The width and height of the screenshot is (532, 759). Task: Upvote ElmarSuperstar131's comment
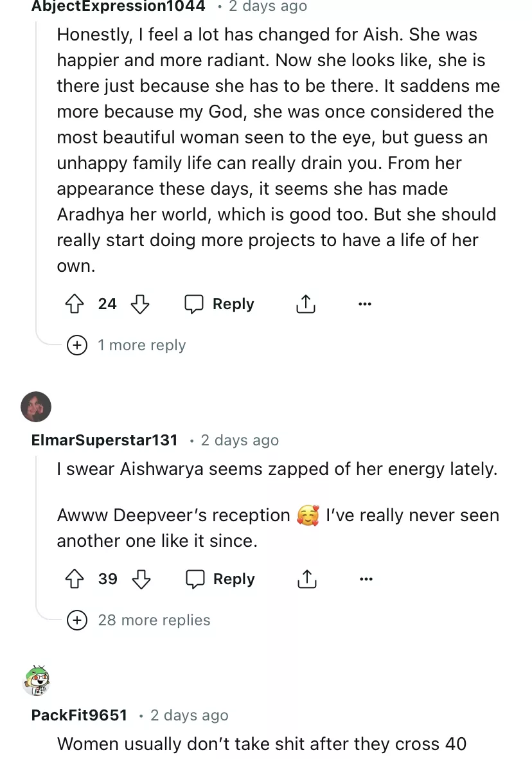(76, 579)
